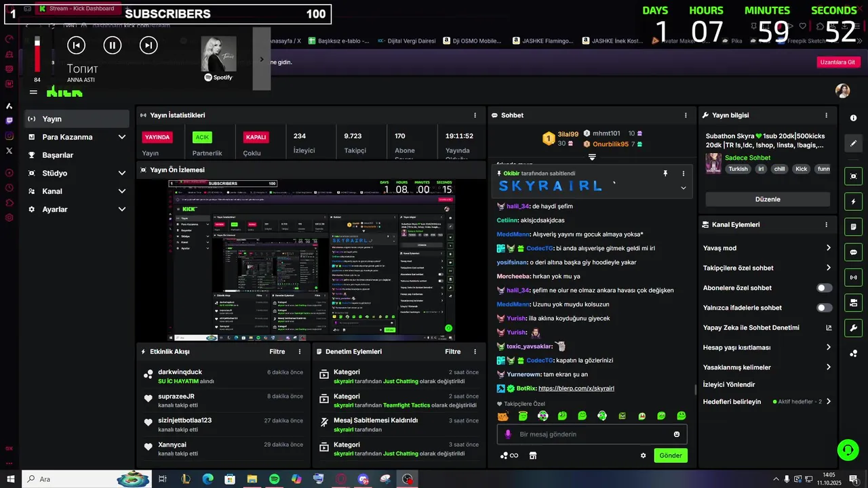The width and height of the screenshot is (868, 488).
Task: Open the hamburger menu beside Kick logo
Action: click(33, 93)
